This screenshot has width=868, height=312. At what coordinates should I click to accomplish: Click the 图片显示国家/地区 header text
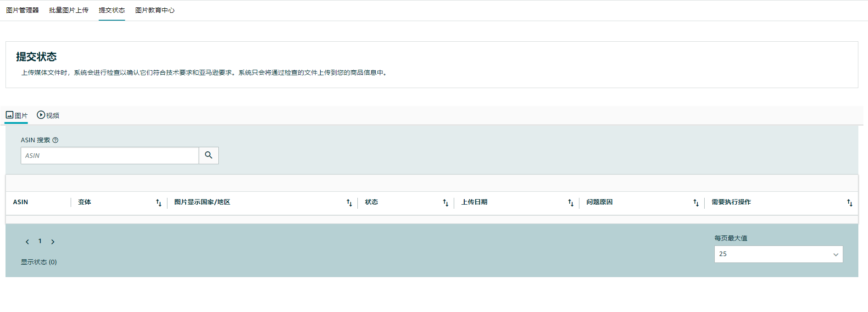[202, 202]
